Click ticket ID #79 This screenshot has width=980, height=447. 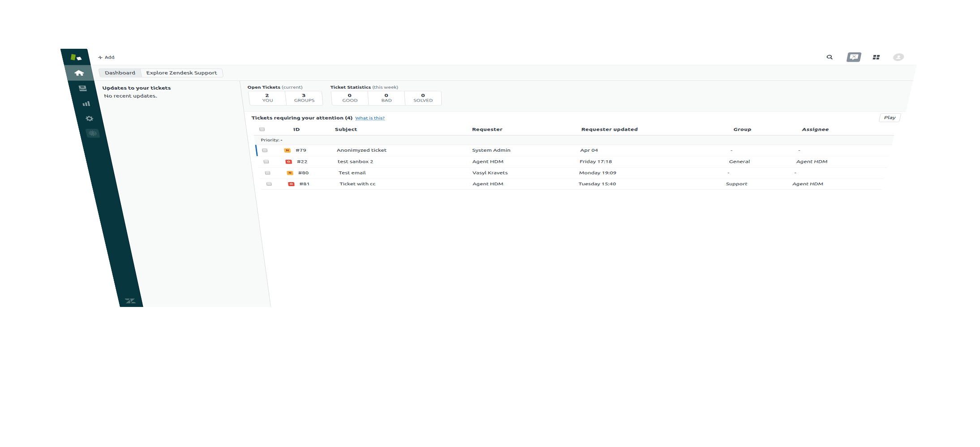click(301, 150)
